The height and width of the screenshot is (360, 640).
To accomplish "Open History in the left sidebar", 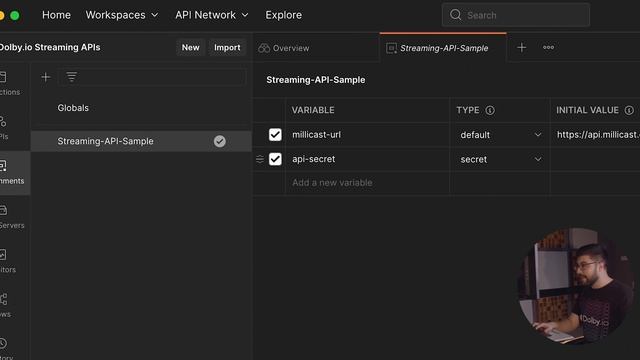I will point(7,349).
